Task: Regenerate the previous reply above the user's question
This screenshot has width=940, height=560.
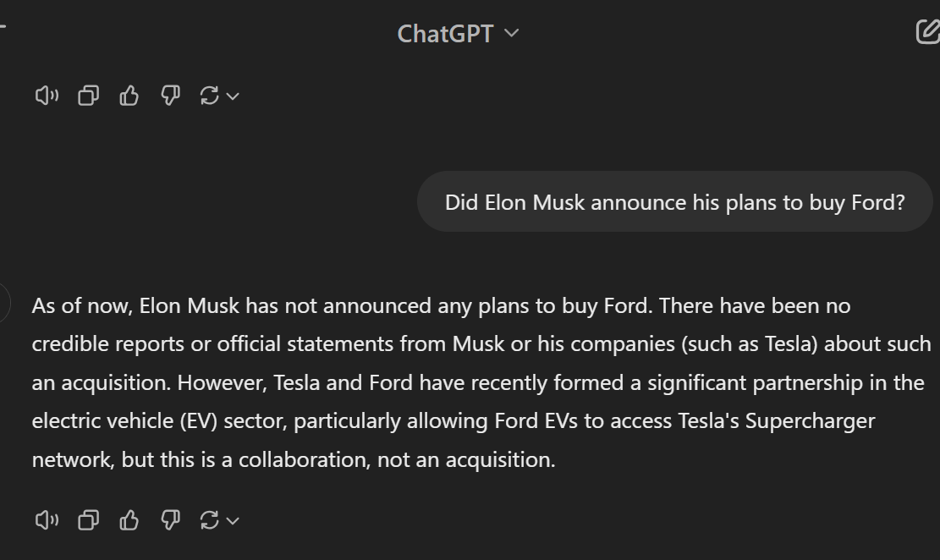Action: coord(209,96)
